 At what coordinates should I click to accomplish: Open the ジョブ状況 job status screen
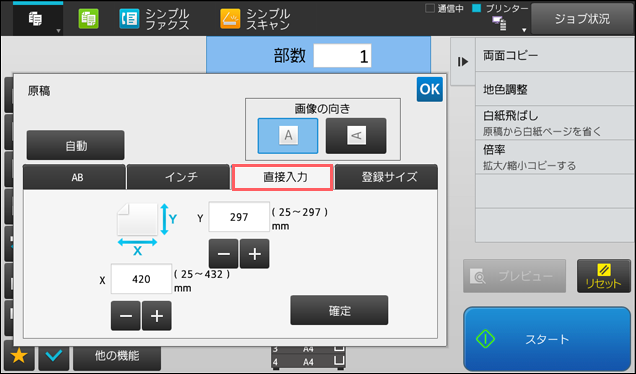582,19
